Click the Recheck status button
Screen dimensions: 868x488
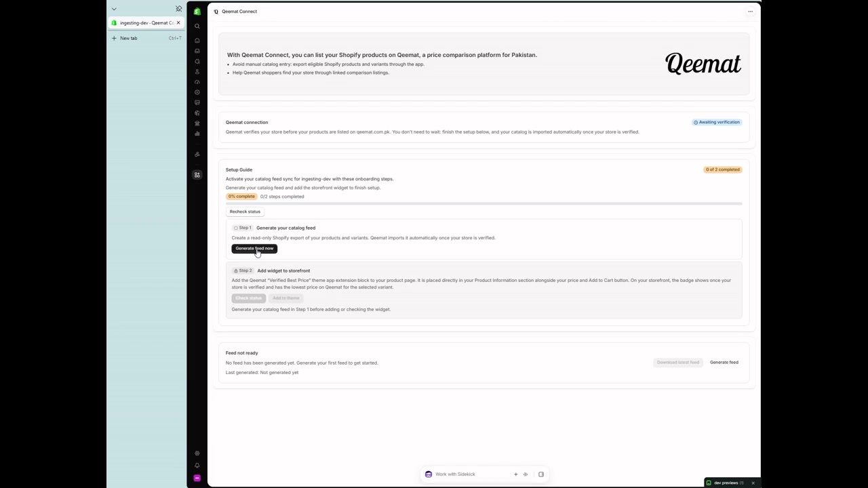pyautogui.click(x=245, y=211)
